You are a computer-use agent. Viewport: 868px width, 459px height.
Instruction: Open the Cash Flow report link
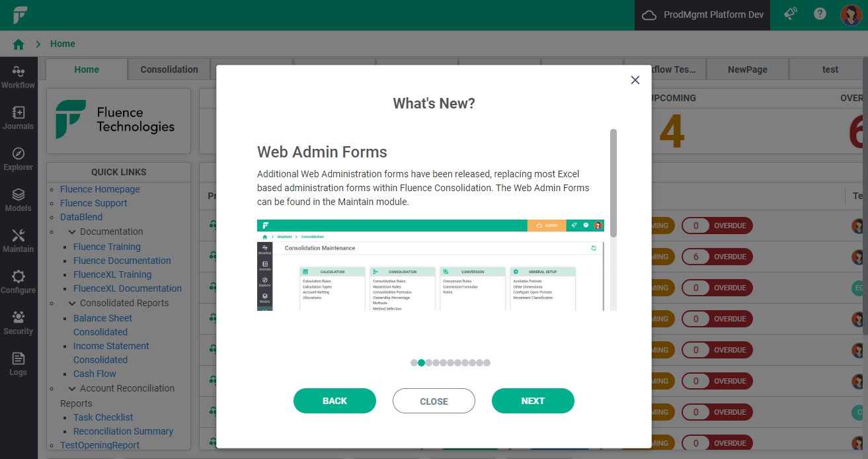click(x=95, y=374)
